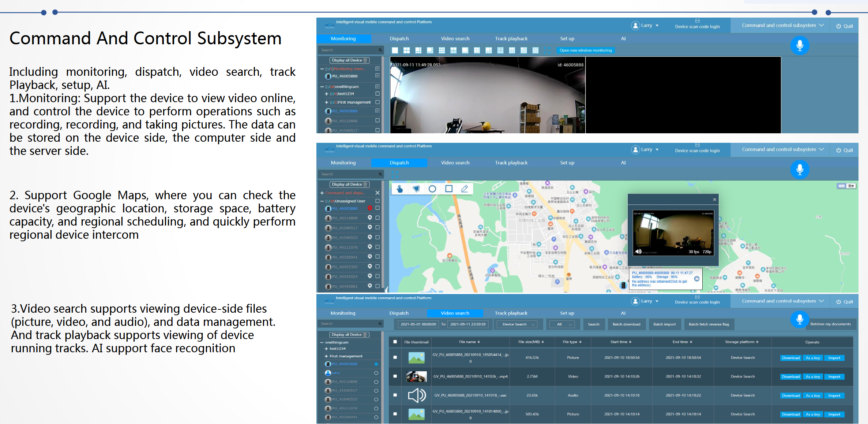Click red location pin beside PU_46005888 in Dispatch
Image resolution: width=868 pixels, height=424 pixels.
pyautogui.click(x=370, y=208)
